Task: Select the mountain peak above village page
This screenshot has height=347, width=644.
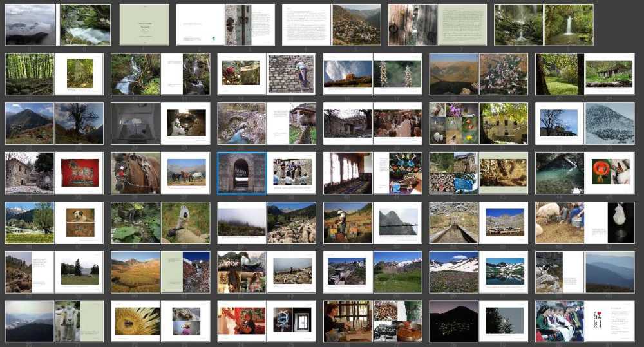Action: click(30, 123)
